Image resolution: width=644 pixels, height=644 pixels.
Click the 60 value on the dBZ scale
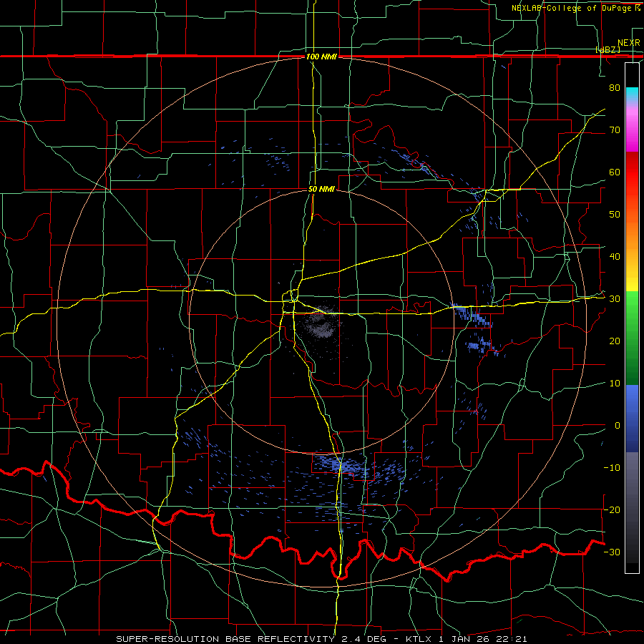click(x=615, y=172)
